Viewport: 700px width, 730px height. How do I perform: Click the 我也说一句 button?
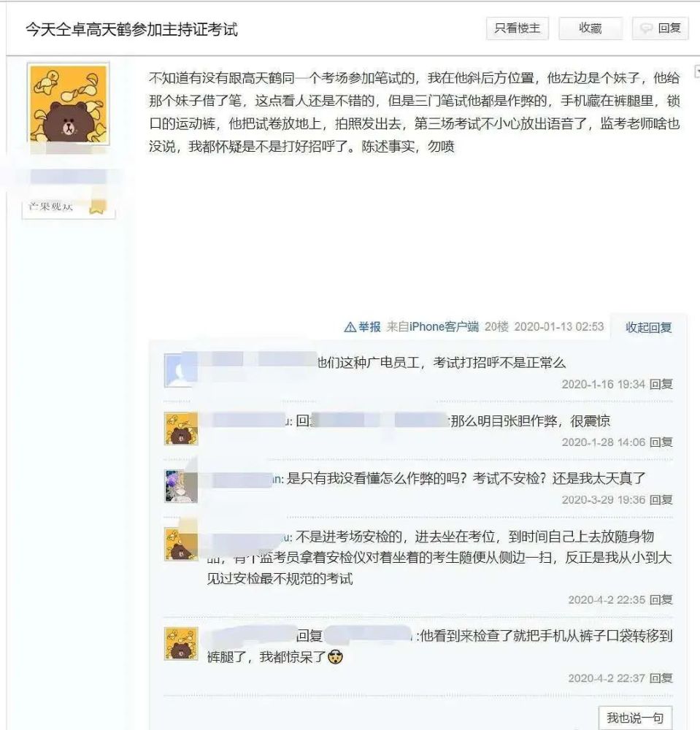coord(635,718)
